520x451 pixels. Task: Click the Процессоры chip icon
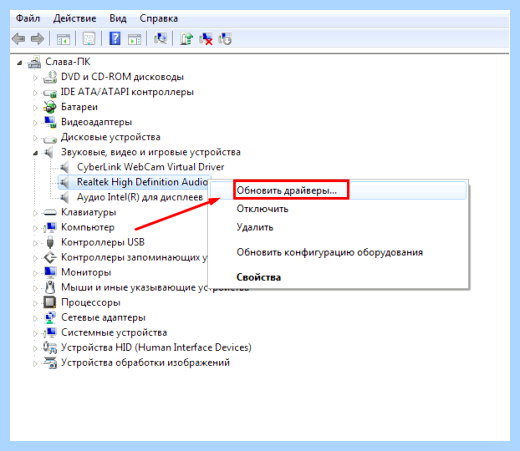coord(50,302)
